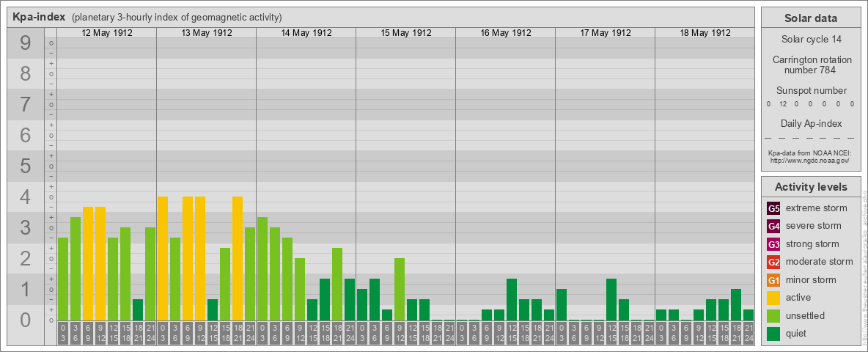Screen dimensions: 868x352
Task: Click the Solar data panel heading
Action: pyautogui.click(x=810, y=18)
